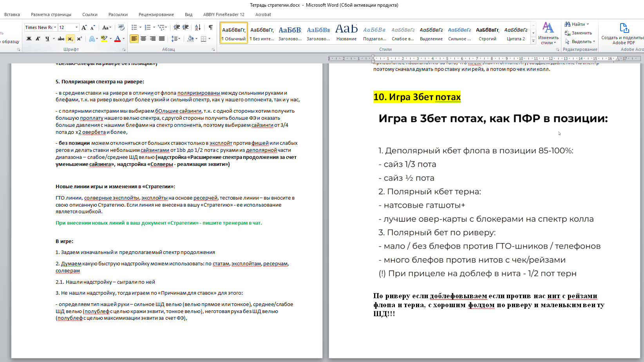644x362 pixels.
Task: Open the Change Case (Aa) dropdown
Action: (x=107, y=27)
